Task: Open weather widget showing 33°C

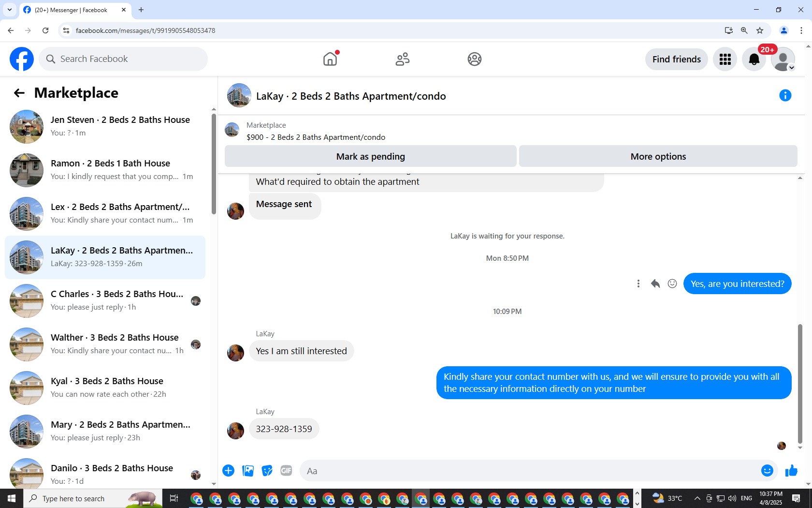Action: click(667, 498)
